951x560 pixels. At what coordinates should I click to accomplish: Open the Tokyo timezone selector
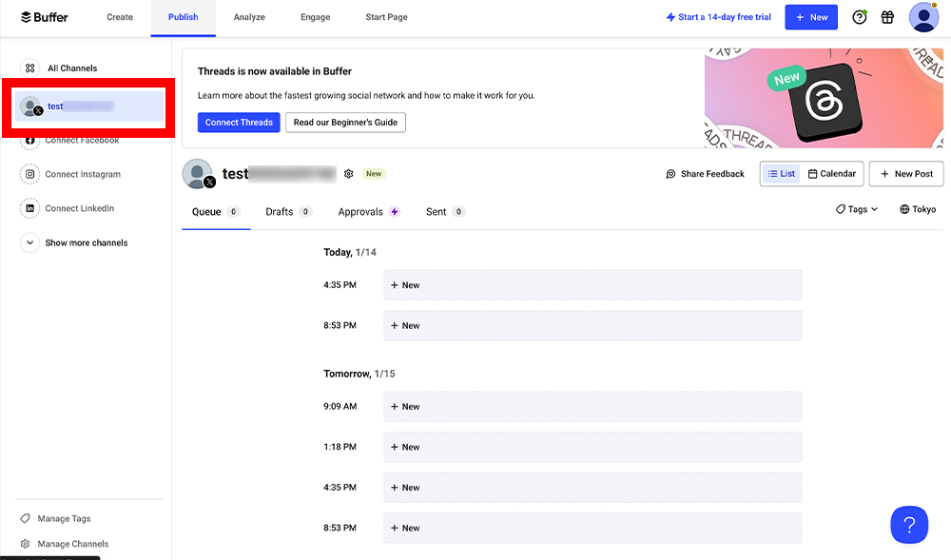918,209
